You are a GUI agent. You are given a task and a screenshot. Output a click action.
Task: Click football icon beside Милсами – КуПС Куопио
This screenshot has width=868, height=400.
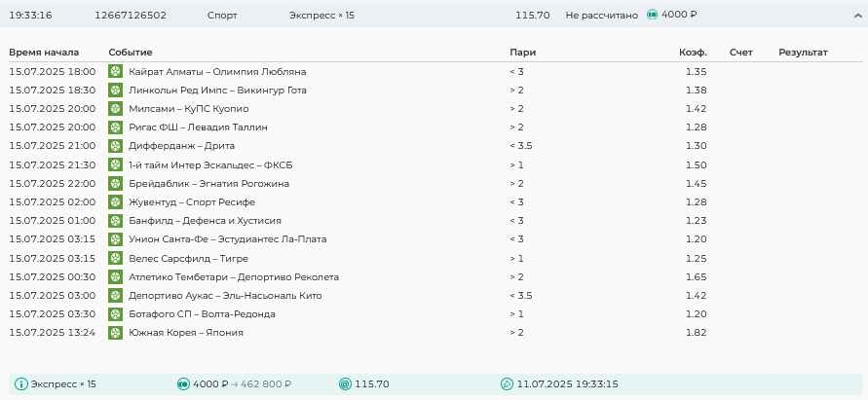point(116,109)
